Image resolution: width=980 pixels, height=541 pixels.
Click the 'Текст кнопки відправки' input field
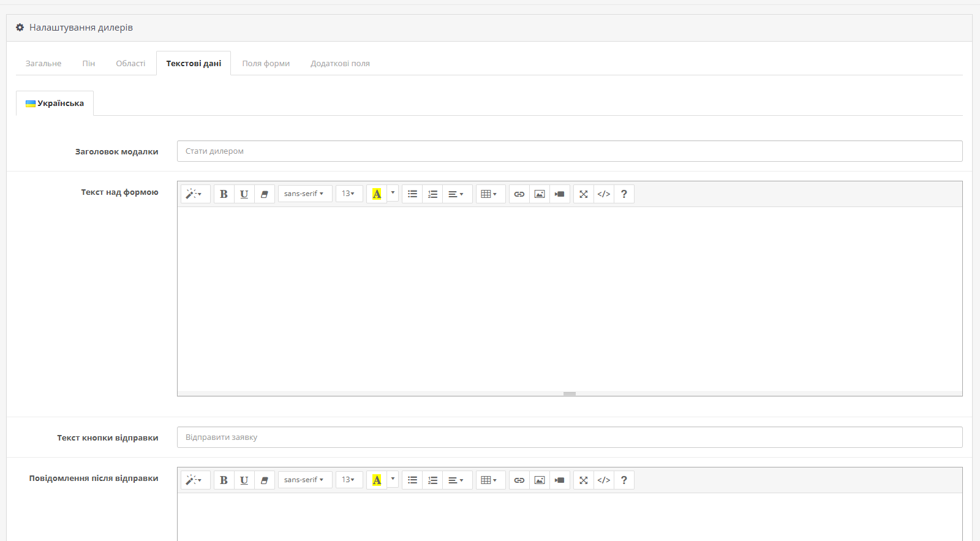tap(570, 437)
